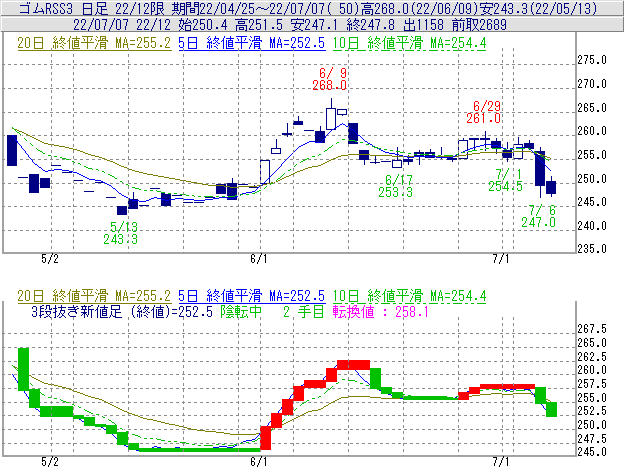Click the 転換値 : 258.1 text
The image size is (624, 475).
(381, 311)
